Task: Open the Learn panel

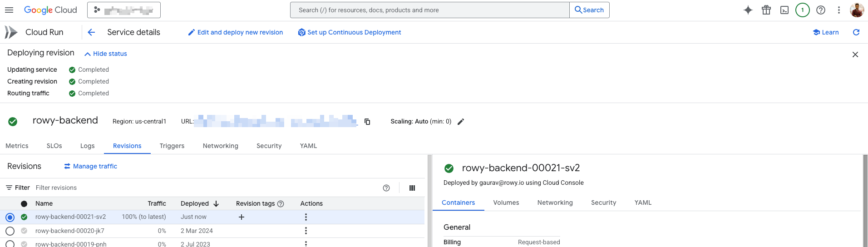Action: pos(826,32)
